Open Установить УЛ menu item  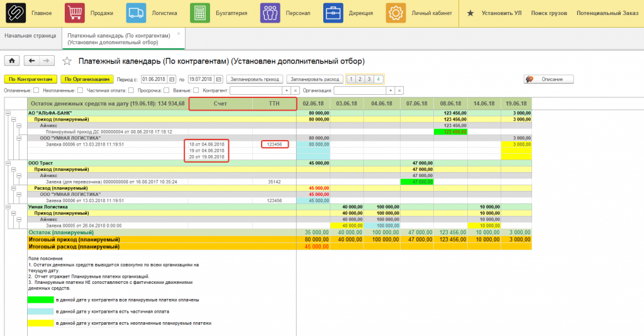pyautogui.click(x=501, y=13)
